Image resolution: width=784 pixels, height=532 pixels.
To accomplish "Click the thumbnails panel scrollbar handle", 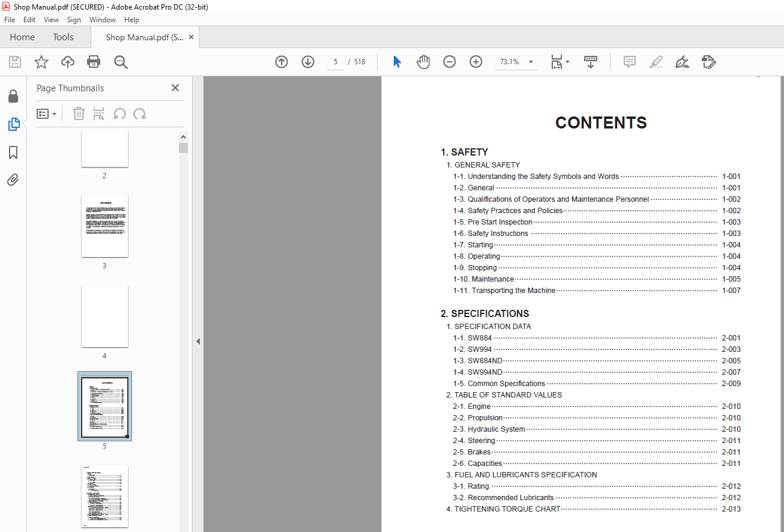I will [x=184, y=148].
